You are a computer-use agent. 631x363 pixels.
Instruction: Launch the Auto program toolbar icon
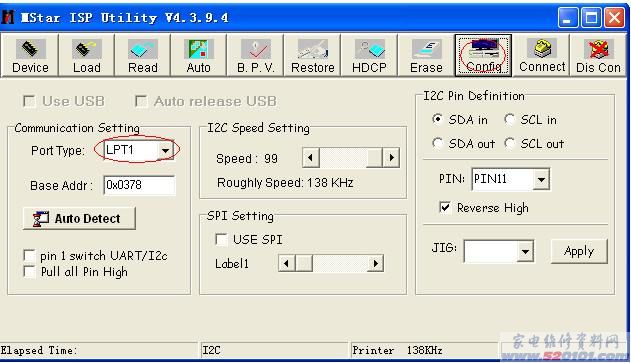click(198, 56)
